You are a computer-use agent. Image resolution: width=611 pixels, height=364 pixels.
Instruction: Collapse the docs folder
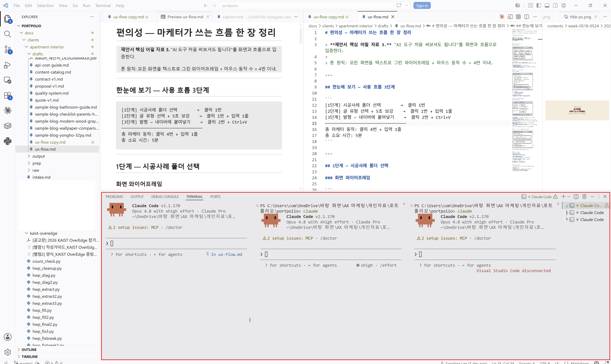[x=21, y=33]
